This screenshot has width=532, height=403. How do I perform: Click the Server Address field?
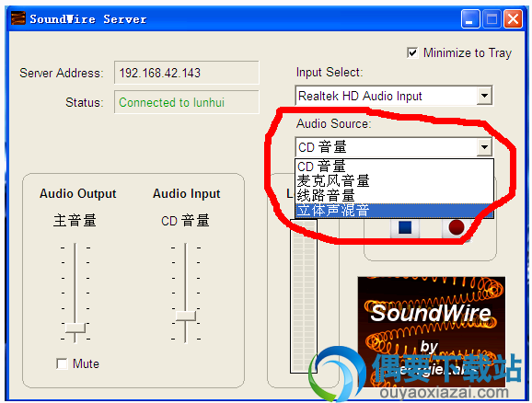coord(186,73)
